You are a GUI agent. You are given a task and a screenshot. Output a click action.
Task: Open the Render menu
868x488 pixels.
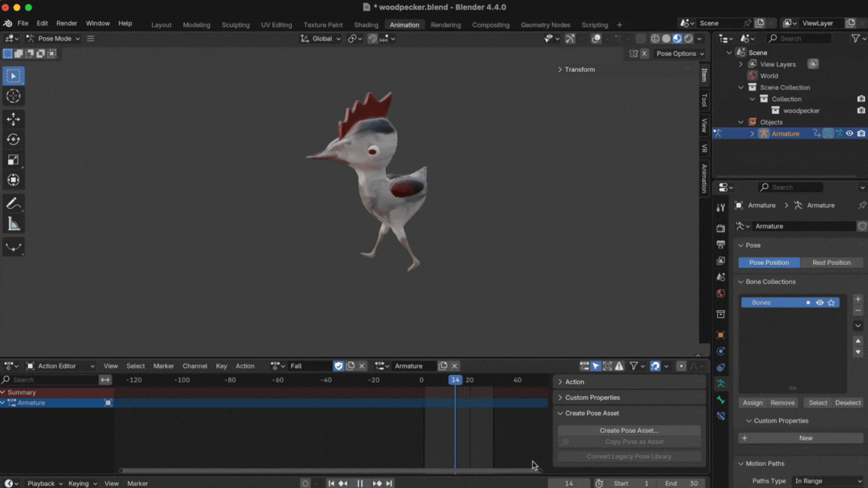pyautogui.click(x=66, y=23)
